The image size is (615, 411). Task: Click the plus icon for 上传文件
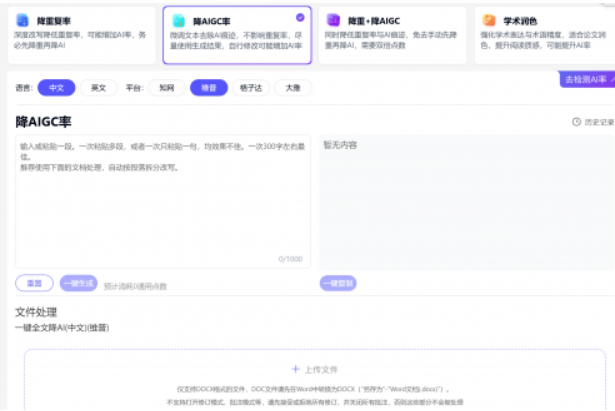click(295, 369)
